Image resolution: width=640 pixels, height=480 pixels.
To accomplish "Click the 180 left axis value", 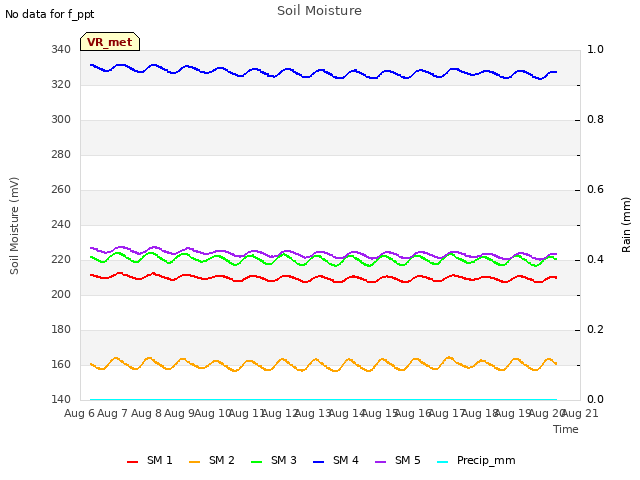I will click(x=61, y=329).
